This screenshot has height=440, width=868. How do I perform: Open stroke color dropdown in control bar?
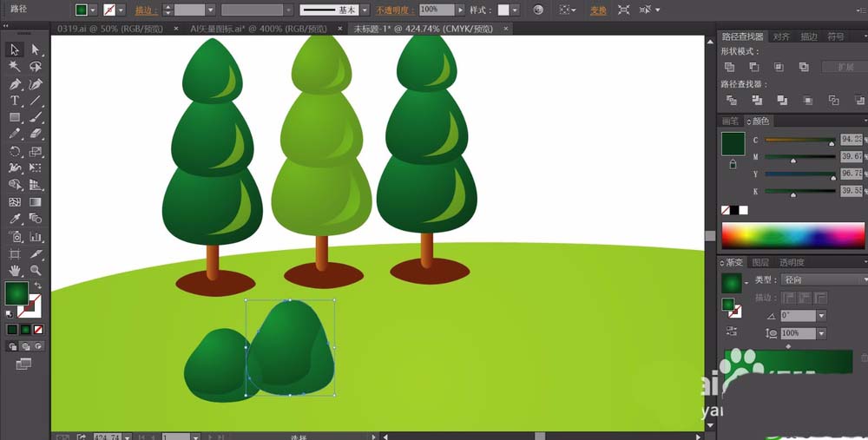coord(122,10)
